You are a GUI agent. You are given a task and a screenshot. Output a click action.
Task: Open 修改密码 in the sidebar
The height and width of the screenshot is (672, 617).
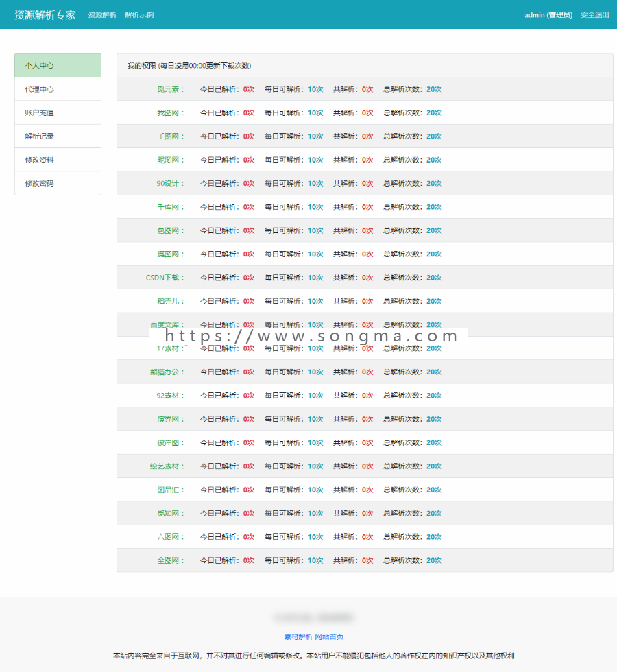(58, 184)
